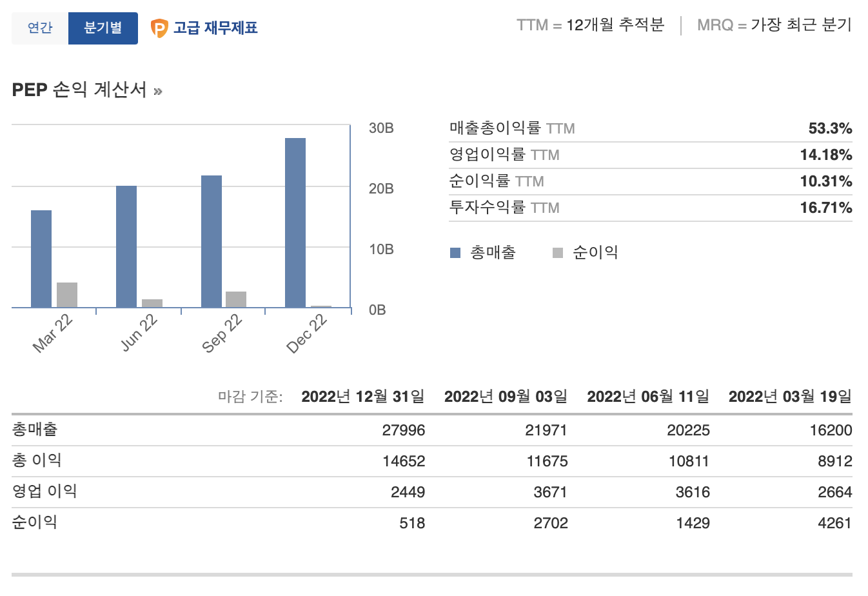Click the 20225 revenue cell
Screen dimensions: 868x596
688,430
